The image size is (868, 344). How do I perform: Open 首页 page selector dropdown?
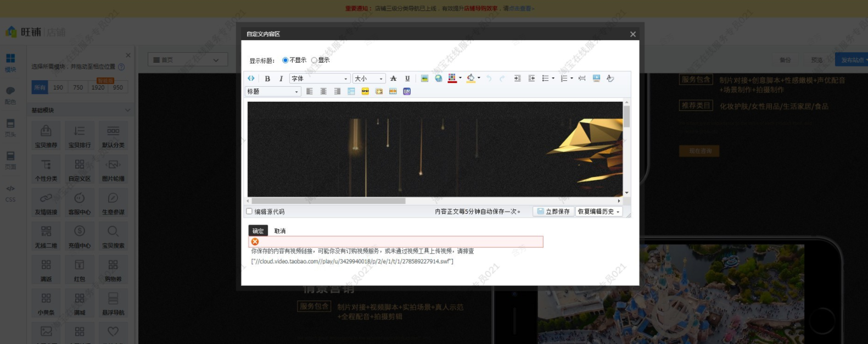[188, 59]
